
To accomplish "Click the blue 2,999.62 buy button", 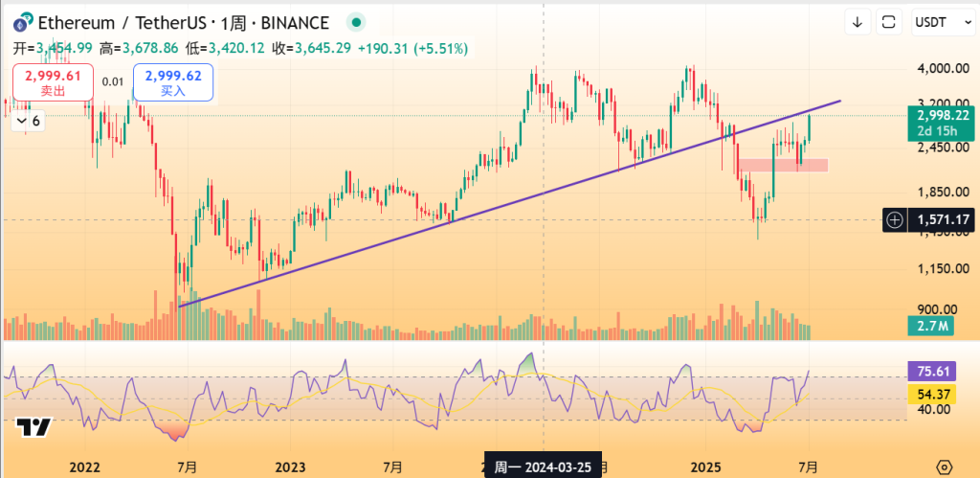I will click(173, 82).
